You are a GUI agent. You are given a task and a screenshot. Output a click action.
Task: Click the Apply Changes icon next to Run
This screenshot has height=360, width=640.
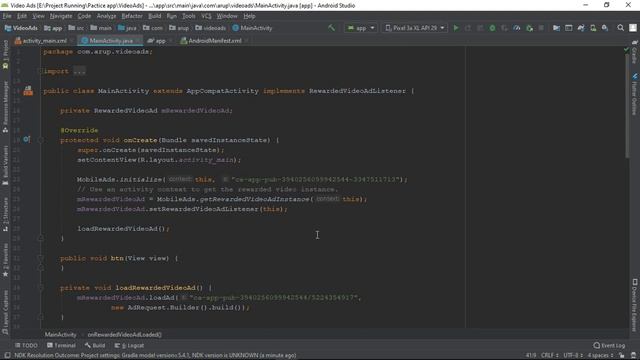[x=468, y=28]
